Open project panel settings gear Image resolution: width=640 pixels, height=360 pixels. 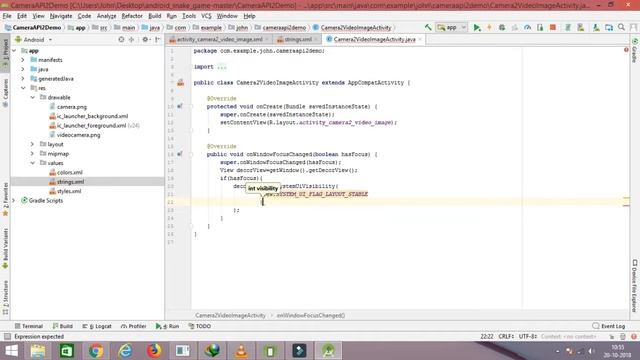point(145,40)
